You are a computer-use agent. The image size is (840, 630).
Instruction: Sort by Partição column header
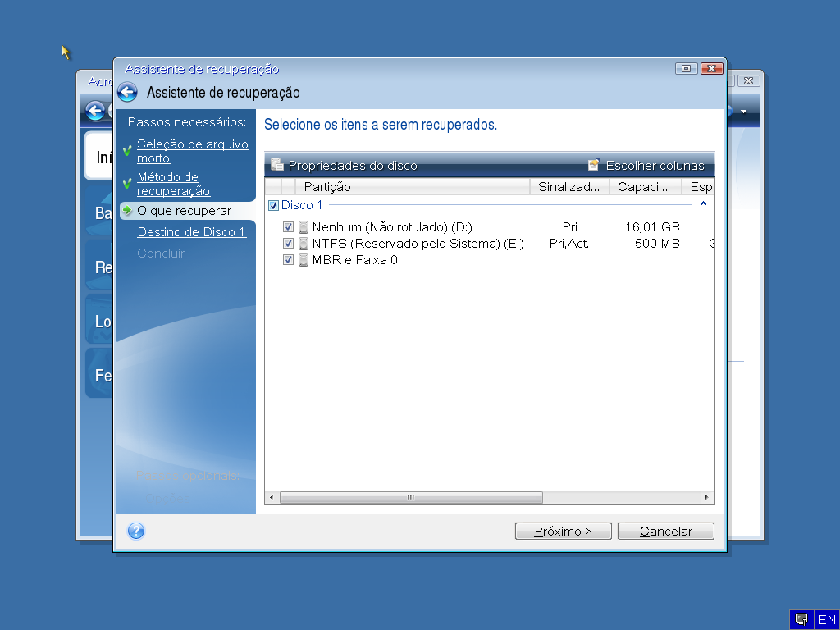click(x=412, y=187)
